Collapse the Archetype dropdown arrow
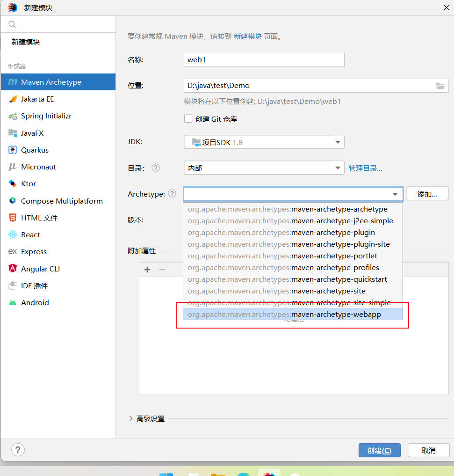 (395, 194)
